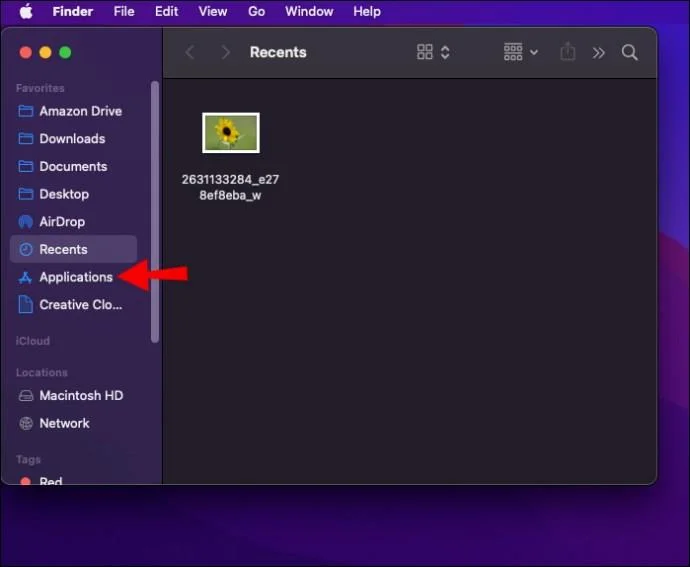The height and width of the screenshot is (567, 690).
Task: Click the Amazon Drive folder icon
Action: click(x=26, y=111)
